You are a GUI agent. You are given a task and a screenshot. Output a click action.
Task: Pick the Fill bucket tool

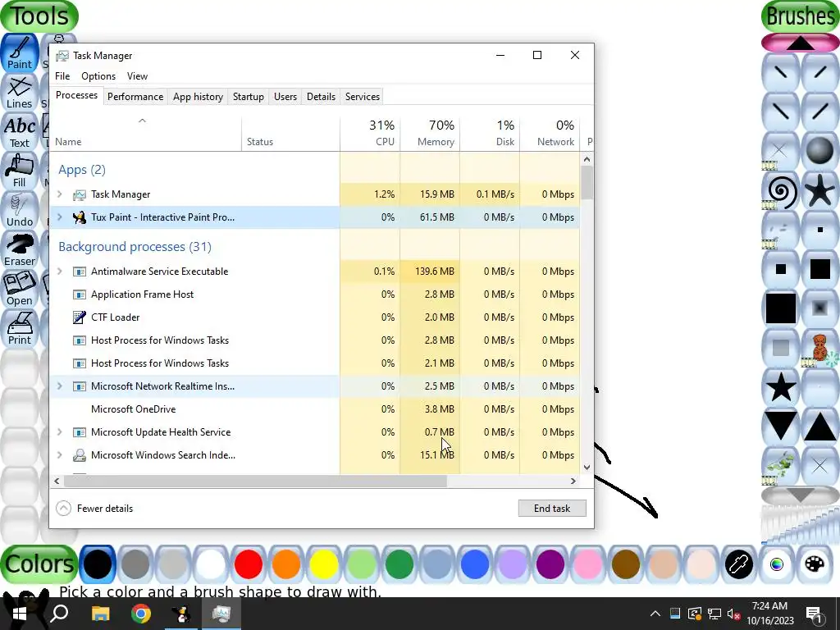[20, 171]
